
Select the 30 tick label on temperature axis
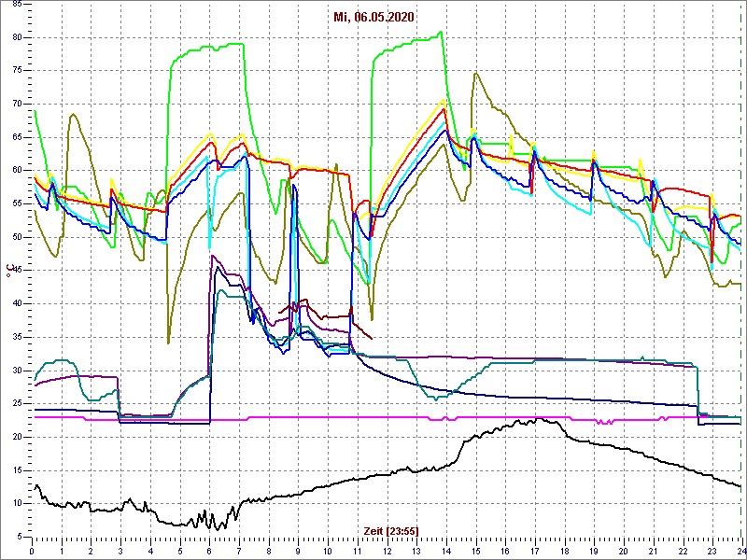click(16, 371)
